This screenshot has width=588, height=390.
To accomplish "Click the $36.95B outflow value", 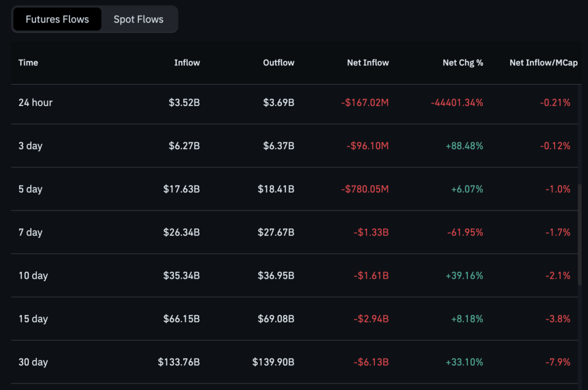I will [276, 276].
